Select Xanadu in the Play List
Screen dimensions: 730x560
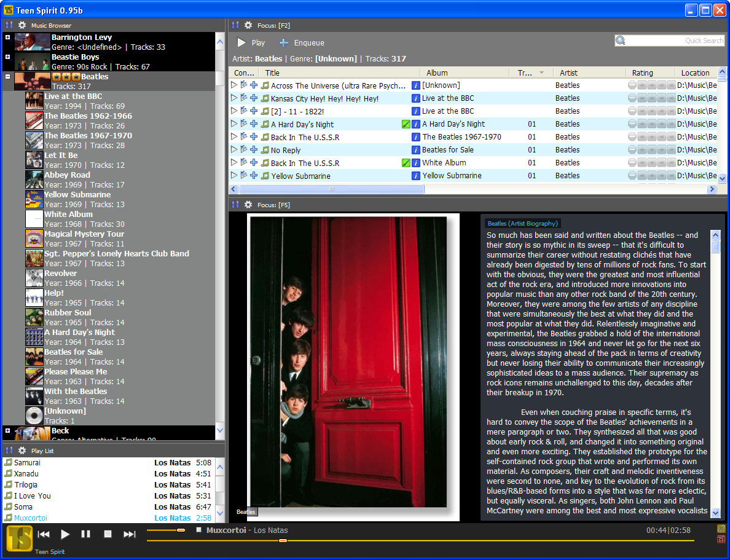point(108,473)
